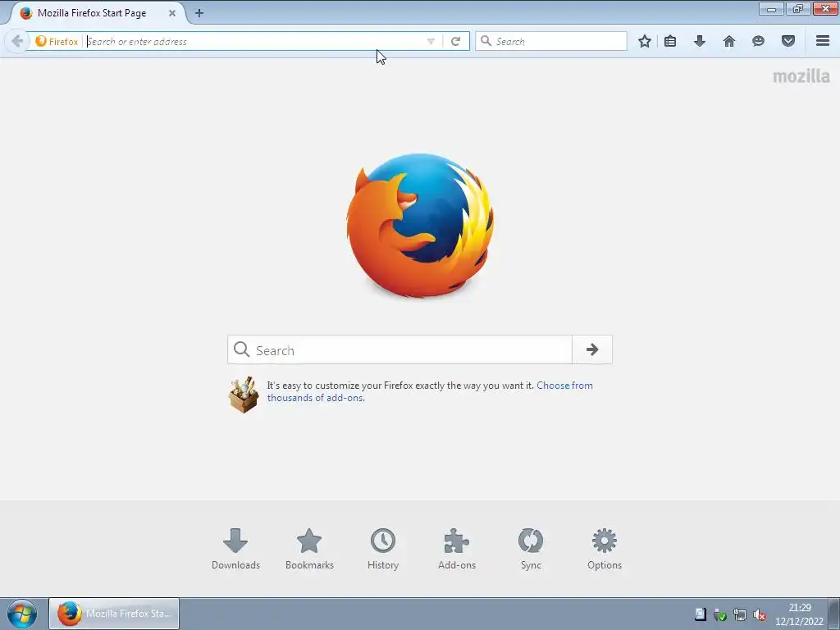Click the Windows Start orb
The height and width of the screenshot is (630, 840).
click(22, 614)
